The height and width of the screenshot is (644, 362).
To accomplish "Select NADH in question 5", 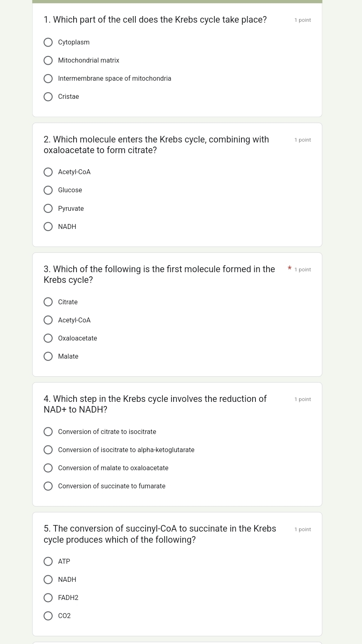I will [x=48, y=580].
